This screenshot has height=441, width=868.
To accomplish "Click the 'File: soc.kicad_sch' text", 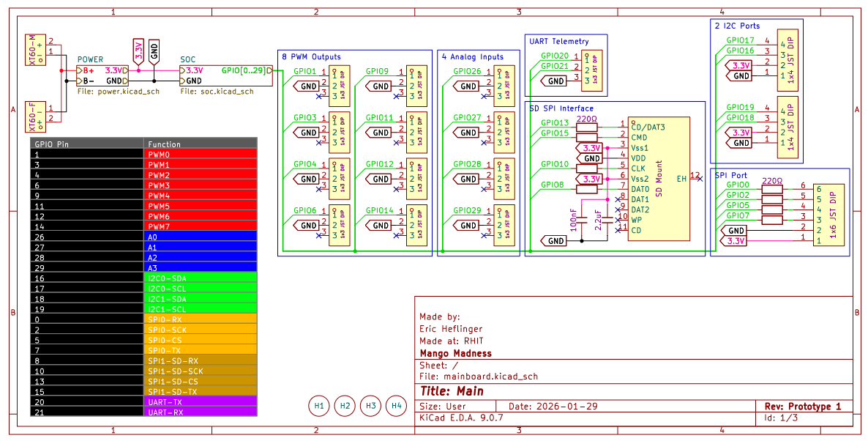I will click(217, 92).
